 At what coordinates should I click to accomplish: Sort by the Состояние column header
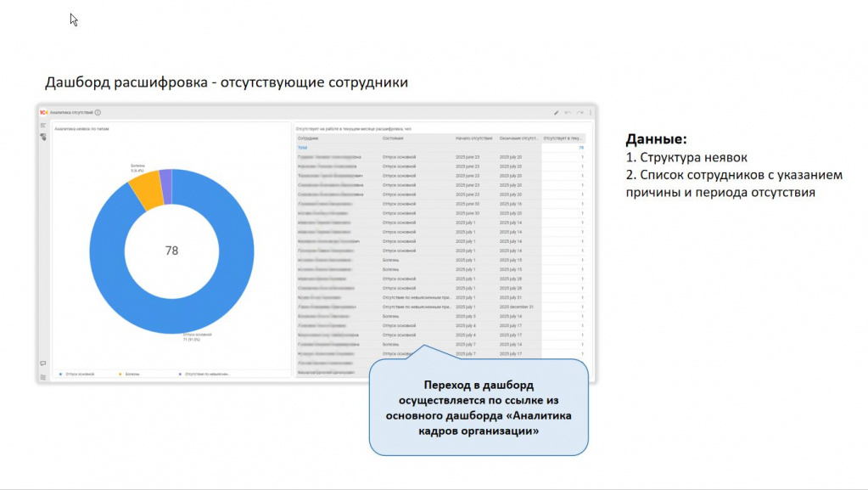393,138
